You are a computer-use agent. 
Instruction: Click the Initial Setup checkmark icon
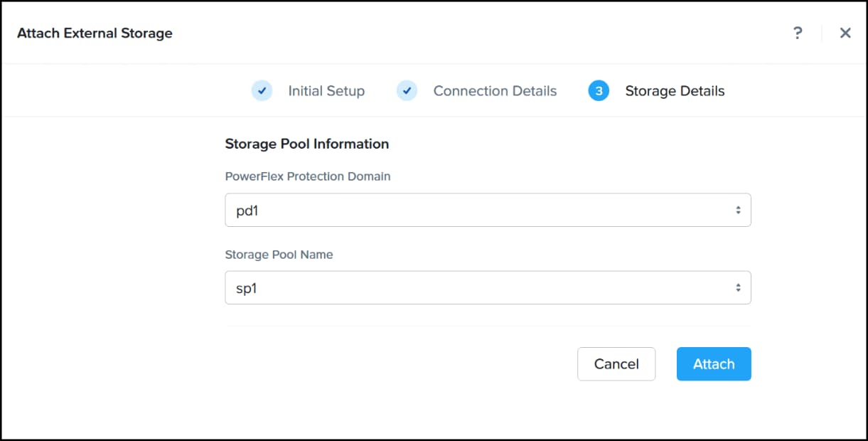262,91
